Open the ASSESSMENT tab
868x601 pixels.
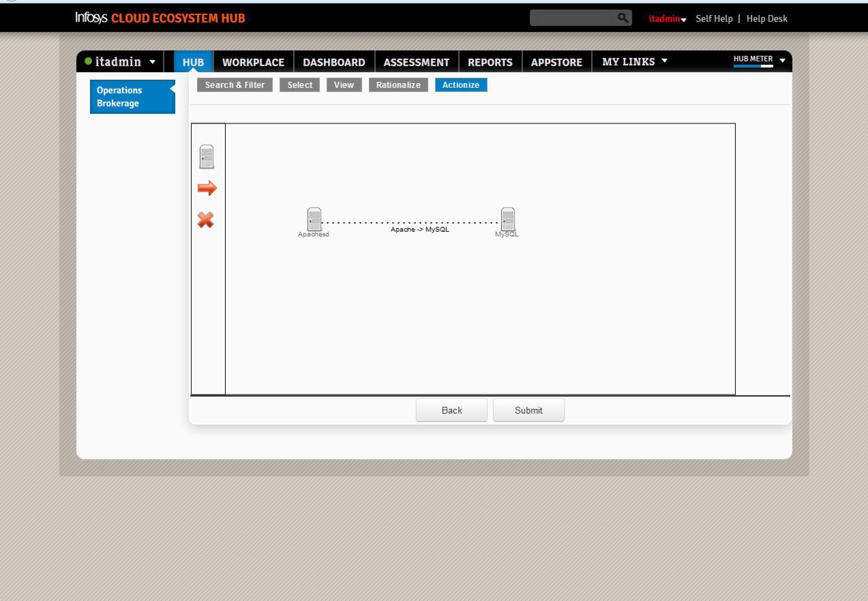tap(416, 62)
